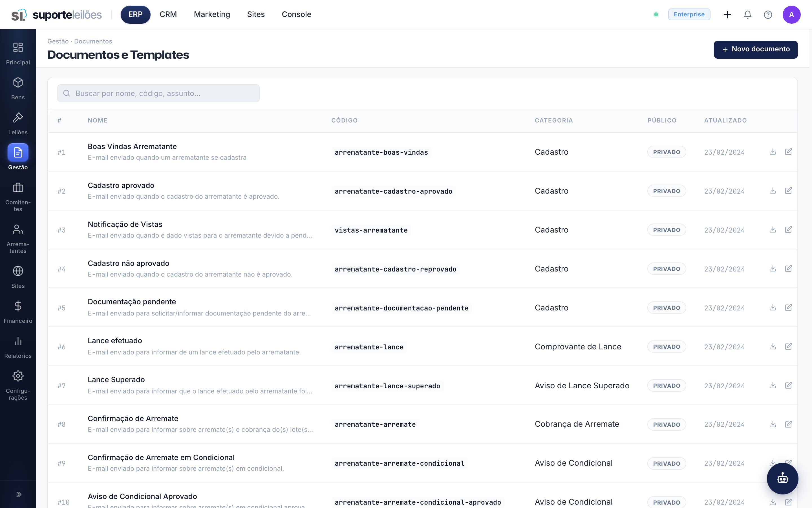Click the Gestão breadcrumb link
The width and height of the screenshot is (812, 508).
point(58,41)
